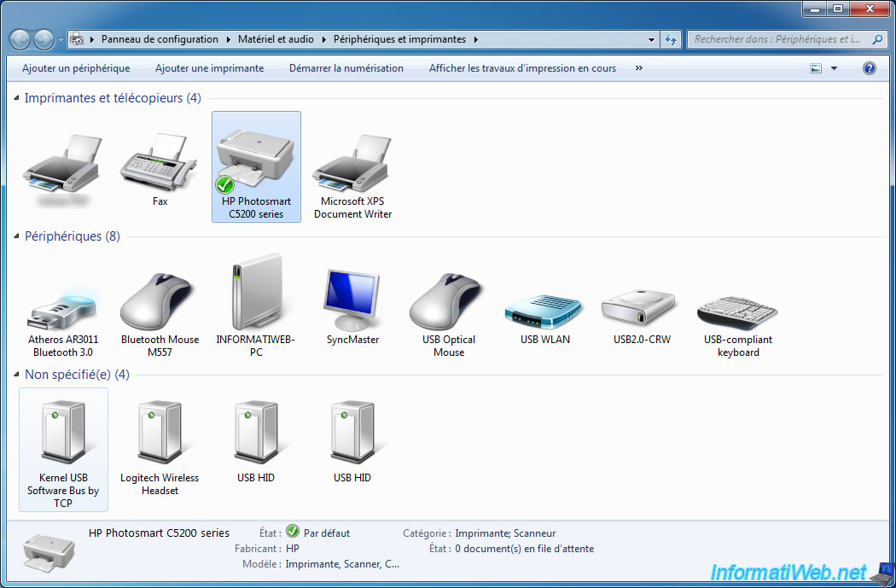Click the refresh button beside address bar

(671, 39)
